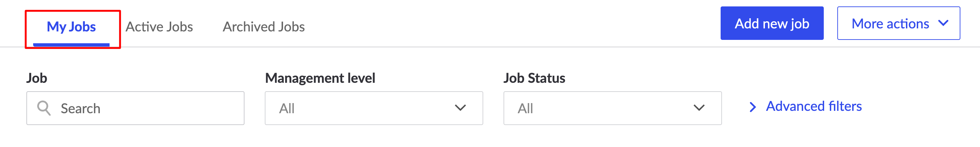Click the Add new job button
The image size is (980, 147).
772,23
